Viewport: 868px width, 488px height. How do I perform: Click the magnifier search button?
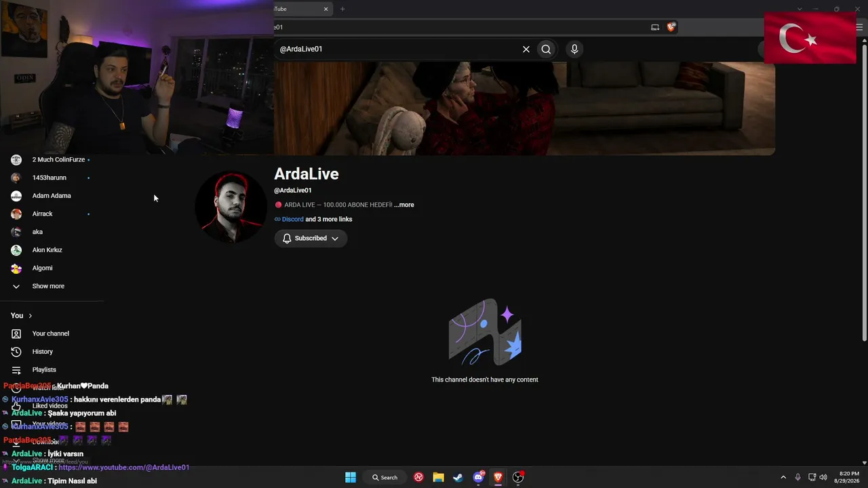click(x=546, y=49)
